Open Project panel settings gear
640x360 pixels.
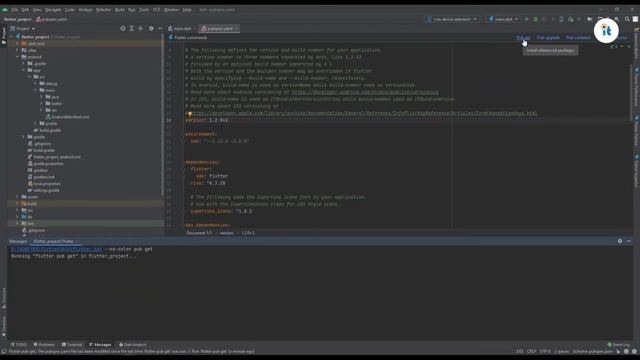151,29
